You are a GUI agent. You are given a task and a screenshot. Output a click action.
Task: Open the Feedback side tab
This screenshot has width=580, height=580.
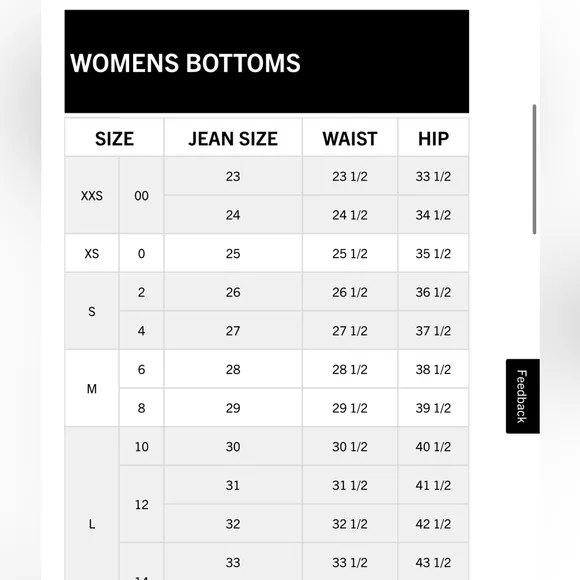pos(522,396)
